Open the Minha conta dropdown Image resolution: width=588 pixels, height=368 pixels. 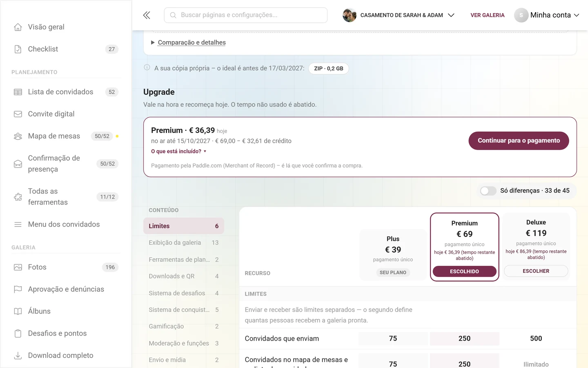547,15
